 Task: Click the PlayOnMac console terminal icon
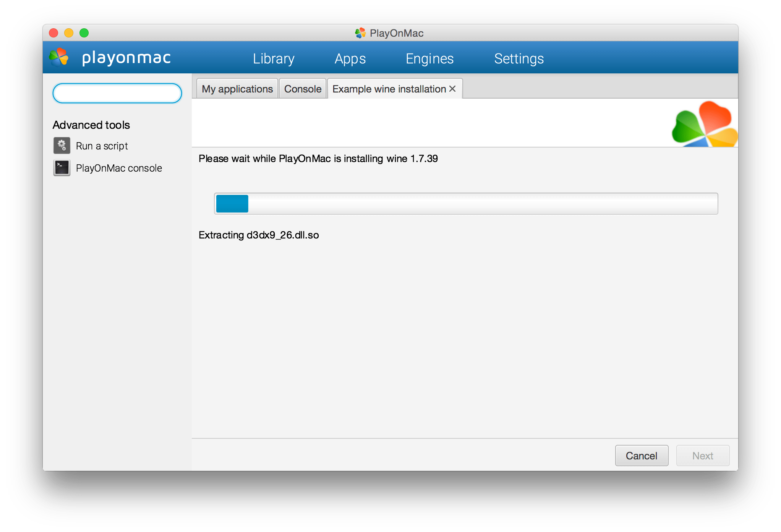point(62,168)
